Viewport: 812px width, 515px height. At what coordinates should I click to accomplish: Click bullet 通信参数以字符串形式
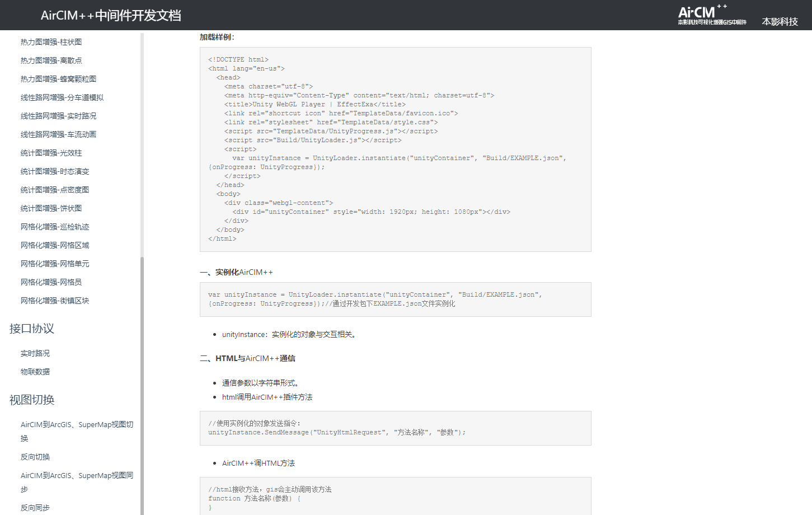tap(261, 383)
